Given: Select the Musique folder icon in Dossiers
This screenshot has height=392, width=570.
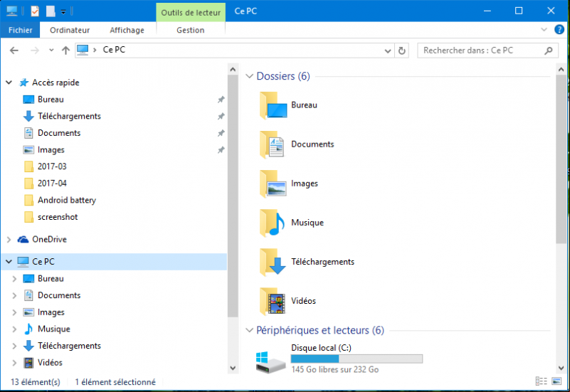Looking at the screenshot, I should tap(273, 223).
